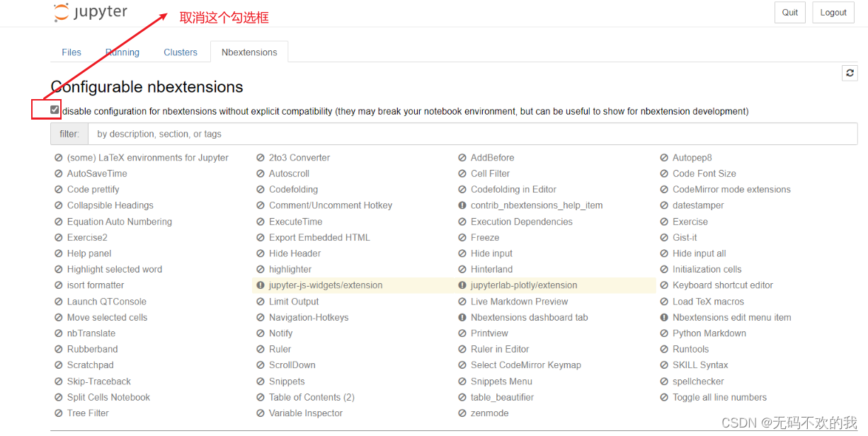
Task: Click ban icon beside spellchecker
Action: pyautogui.click(x=664, y=381)
